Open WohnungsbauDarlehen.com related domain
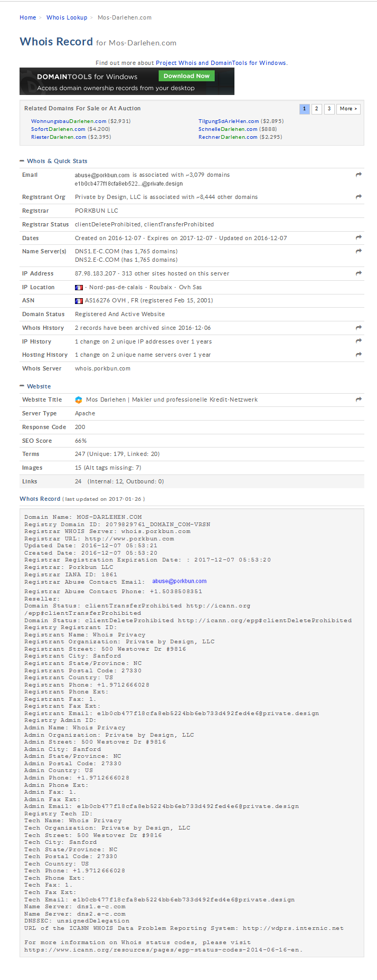The width and height of the screenshot is (377, 980). [69, 121]
